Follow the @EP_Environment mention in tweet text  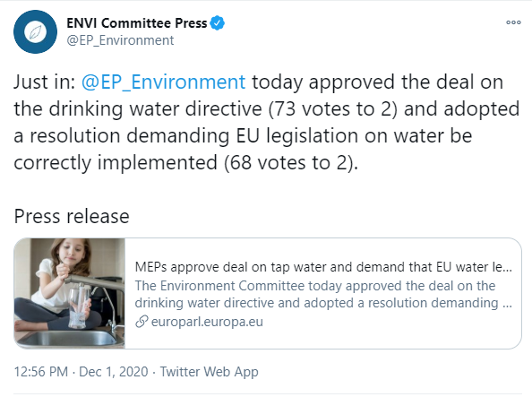coord(163,82)
